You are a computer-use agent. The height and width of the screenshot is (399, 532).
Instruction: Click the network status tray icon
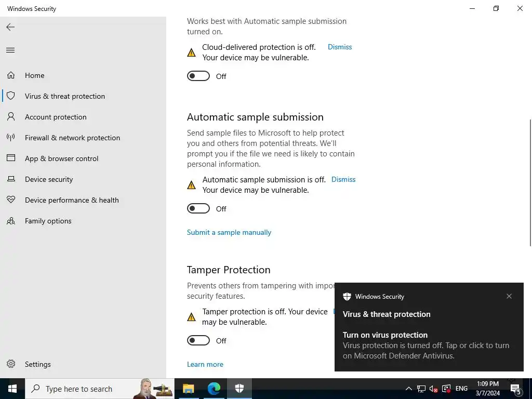421,389
